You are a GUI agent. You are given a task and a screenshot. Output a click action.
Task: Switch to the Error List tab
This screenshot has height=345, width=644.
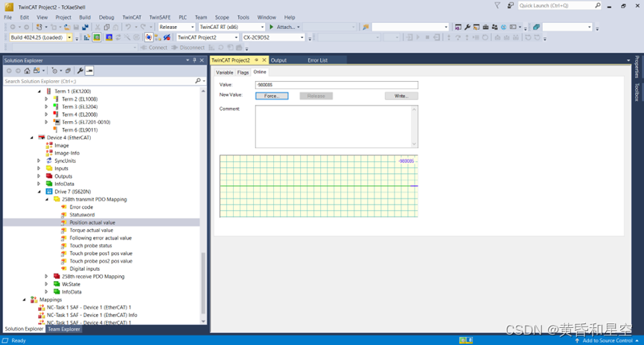point(317,60)
